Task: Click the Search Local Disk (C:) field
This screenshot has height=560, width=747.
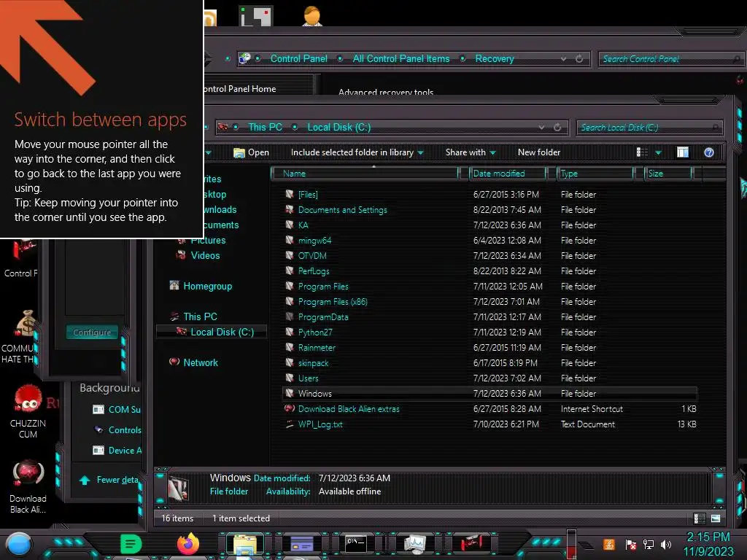Action: pyautogui.click(x=649, y=128)
